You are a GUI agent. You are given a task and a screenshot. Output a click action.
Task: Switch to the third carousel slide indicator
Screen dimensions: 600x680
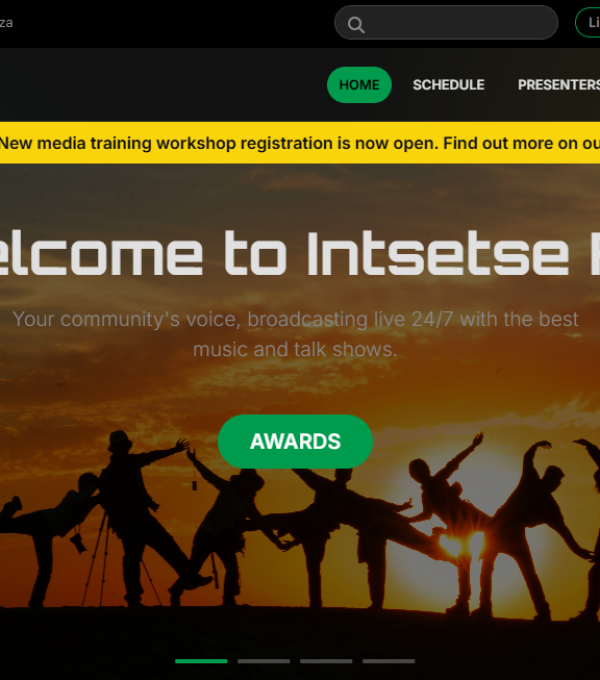coord(326,661)
